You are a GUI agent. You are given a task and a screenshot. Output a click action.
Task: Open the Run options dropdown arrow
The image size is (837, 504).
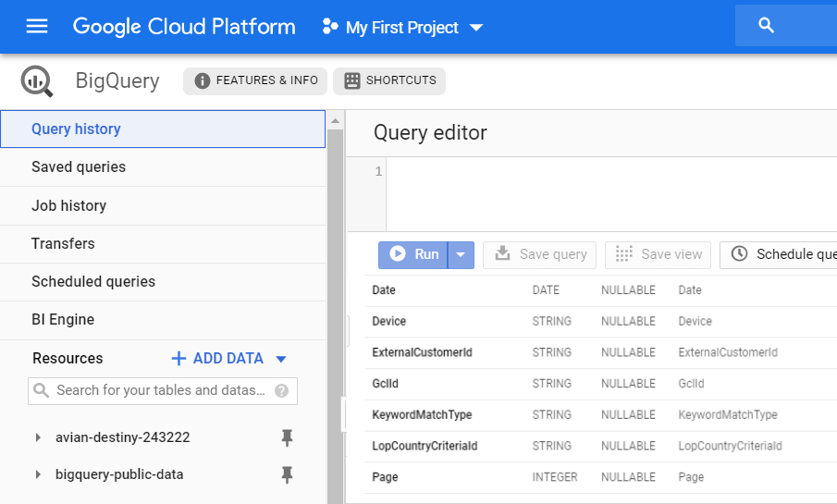[462, 254]
